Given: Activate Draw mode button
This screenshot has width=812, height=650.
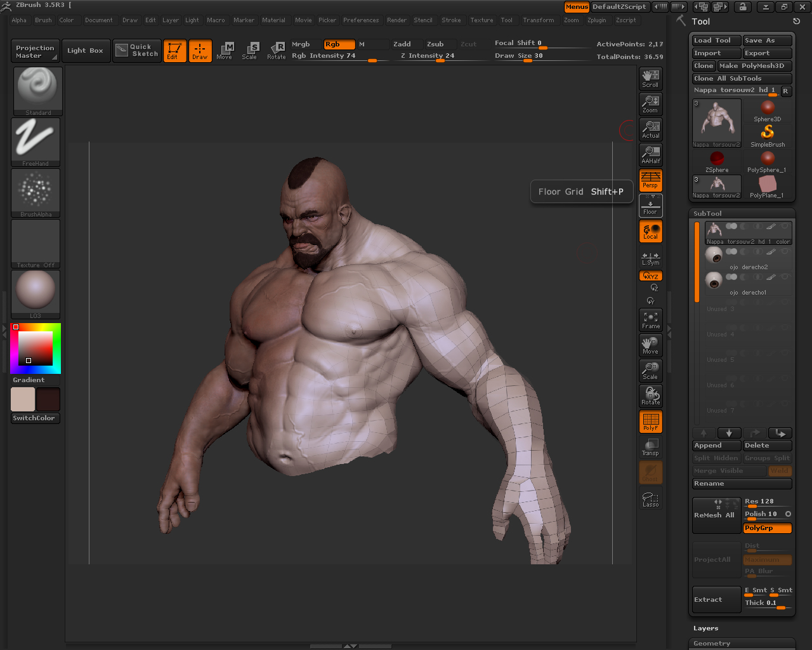Looking at the screenshot, I should 200,51.
